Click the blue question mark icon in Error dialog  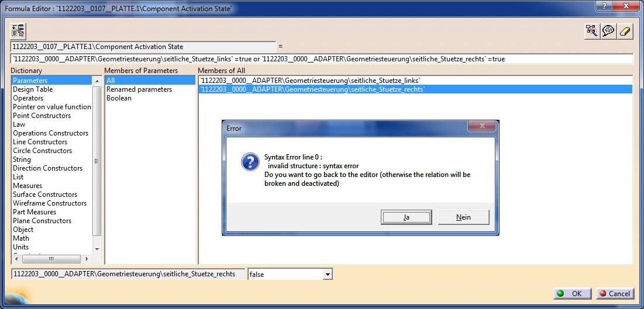(250, 162)
